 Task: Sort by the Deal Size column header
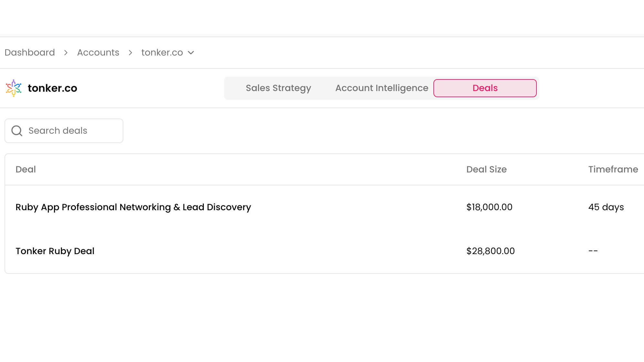pos(486,170)
